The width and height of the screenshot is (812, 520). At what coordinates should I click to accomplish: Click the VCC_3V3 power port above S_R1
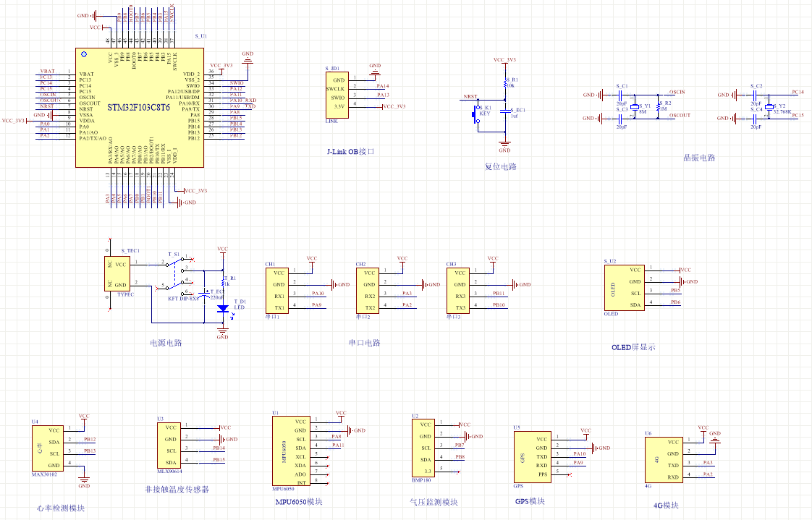505,61
